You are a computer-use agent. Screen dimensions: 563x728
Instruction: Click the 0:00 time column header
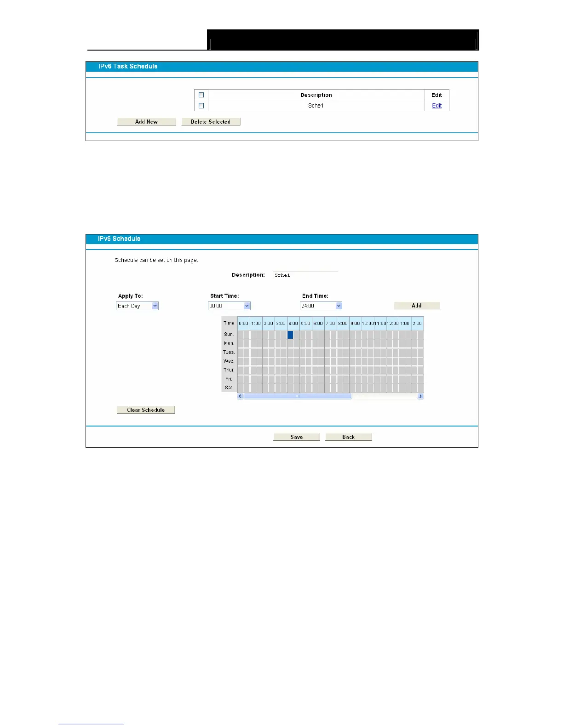tap(244, 323)
